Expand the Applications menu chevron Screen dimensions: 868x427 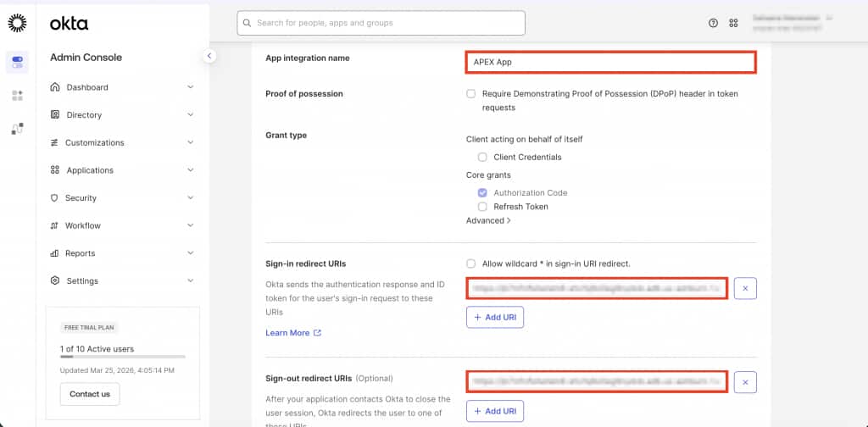(191, 169)
